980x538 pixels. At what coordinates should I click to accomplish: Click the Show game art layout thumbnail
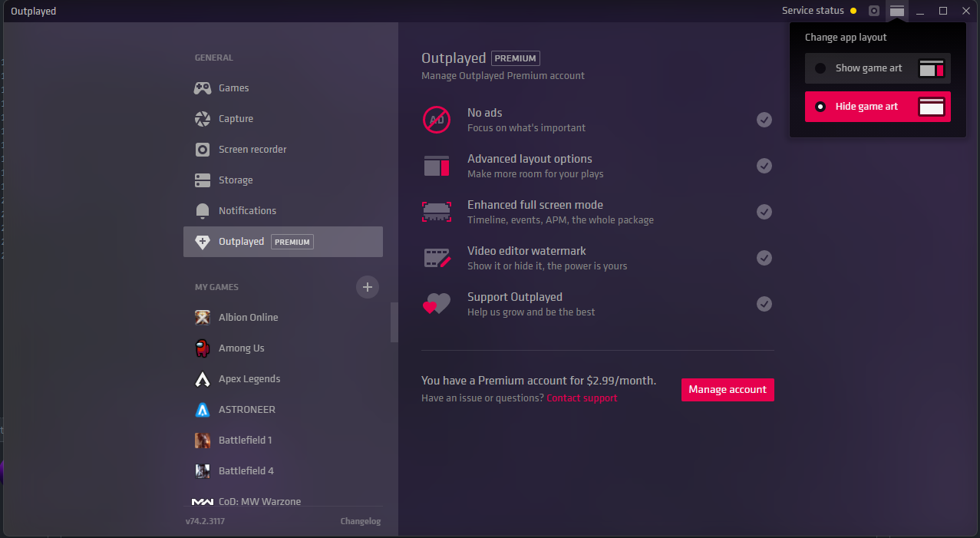pyautogui.click(x=932, y=68)
